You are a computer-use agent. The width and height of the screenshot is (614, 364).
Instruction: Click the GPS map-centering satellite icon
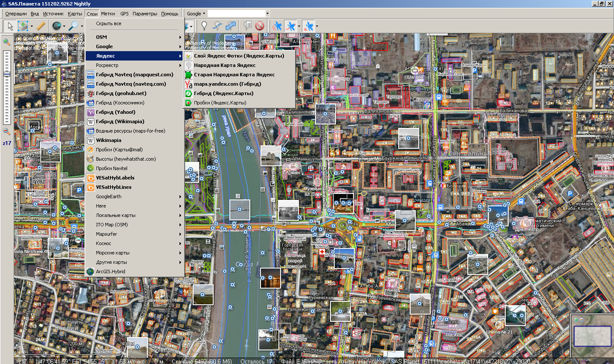[x=309, y=26]
